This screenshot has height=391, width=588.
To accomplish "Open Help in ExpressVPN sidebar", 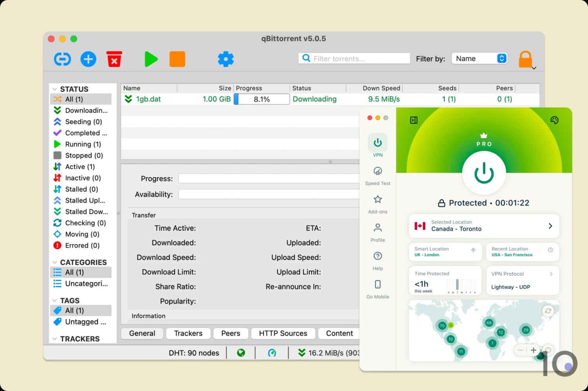I will coord(378,261).
